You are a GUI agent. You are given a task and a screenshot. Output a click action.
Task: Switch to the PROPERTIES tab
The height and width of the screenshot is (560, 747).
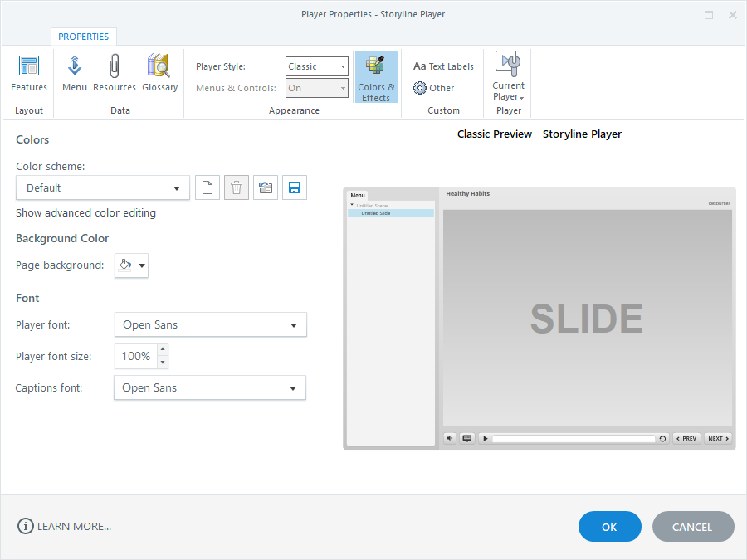click(84, 37)
